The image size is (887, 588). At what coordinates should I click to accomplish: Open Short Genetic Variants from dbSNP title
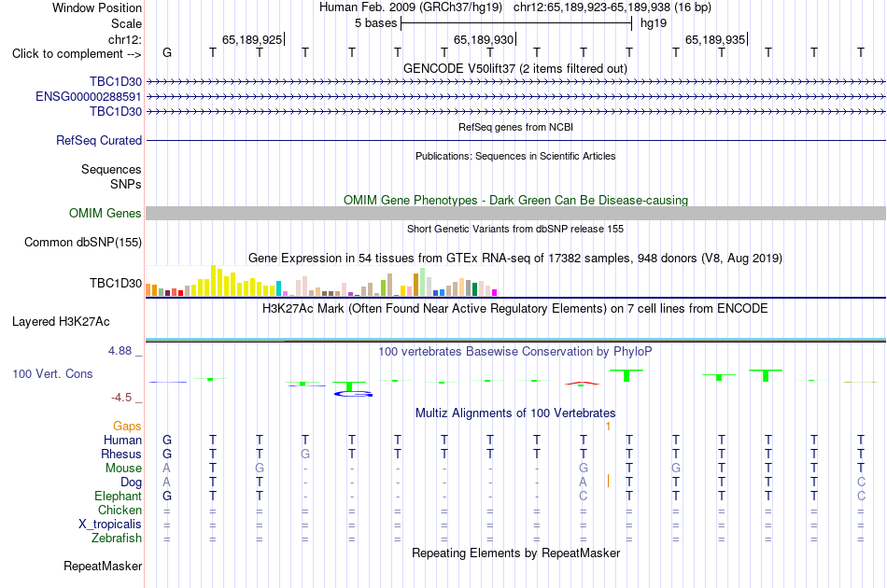(514, 229)
